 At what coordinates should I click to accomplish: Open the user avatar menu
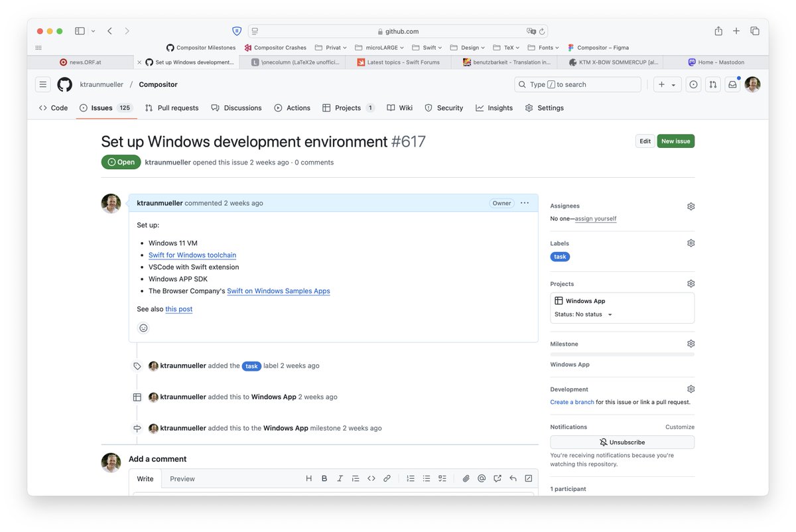(x=752, y=84)
